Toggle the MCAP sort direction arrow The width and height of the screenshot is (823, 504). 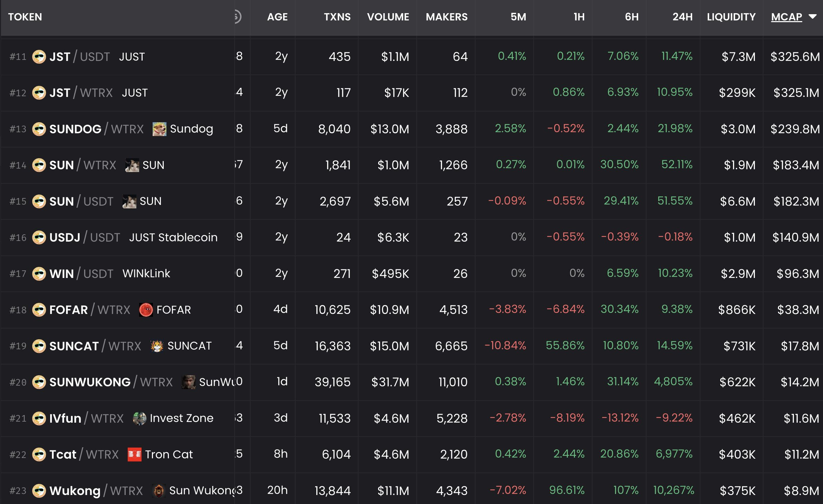pos(812,17)
